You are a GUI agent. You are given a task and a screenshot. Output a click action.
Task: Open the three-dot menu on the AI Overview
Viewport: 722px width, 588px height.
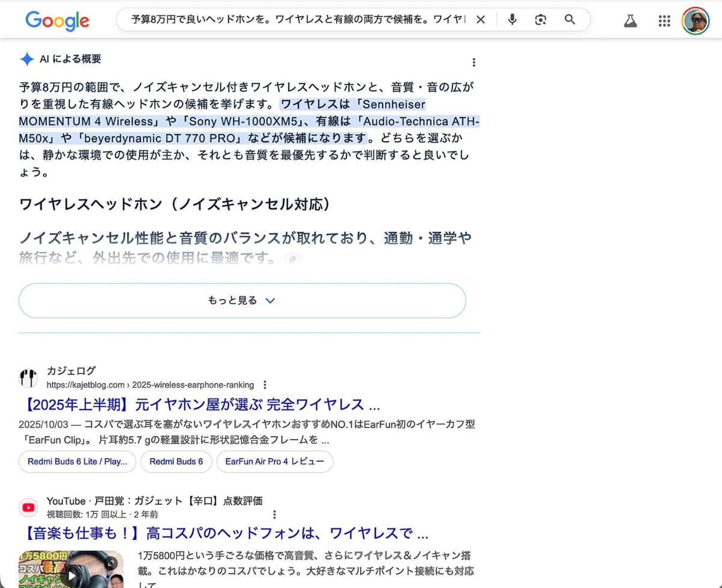click(x=474, y=61)
